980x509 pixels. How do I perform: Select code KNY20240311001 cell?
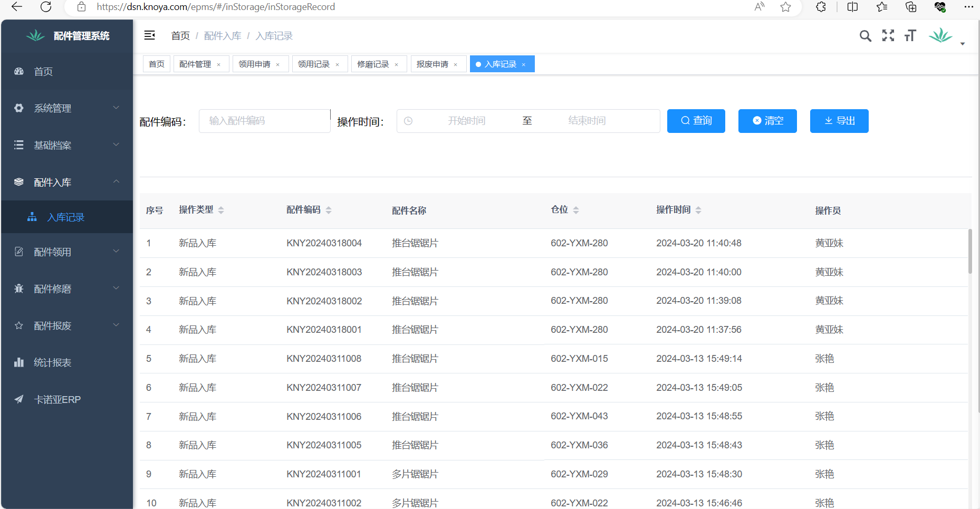pos(324,474)
